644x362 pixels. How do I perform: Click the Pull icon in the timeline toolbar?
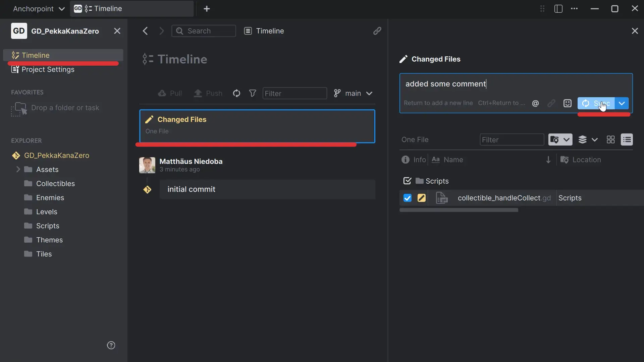coord(162,94)
